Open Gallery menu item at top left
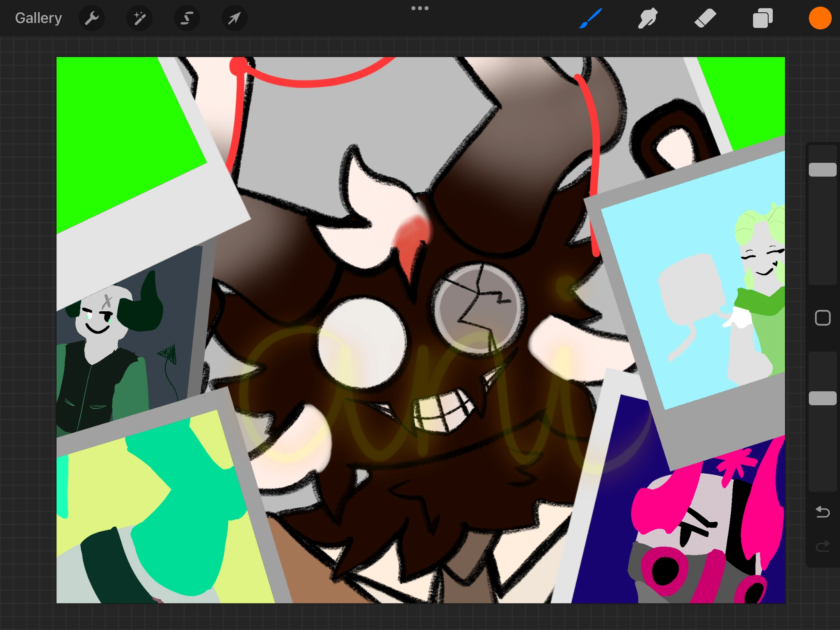840x630 pixels. click(38, 18)
